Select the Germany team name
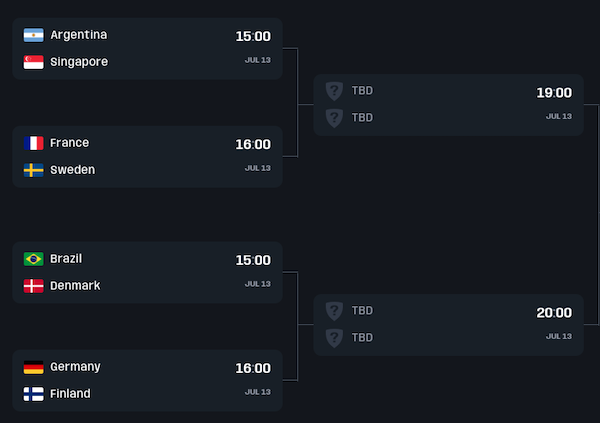Image resolution: width=600 pixels, height=423 pixels. (x=75, y=367)
